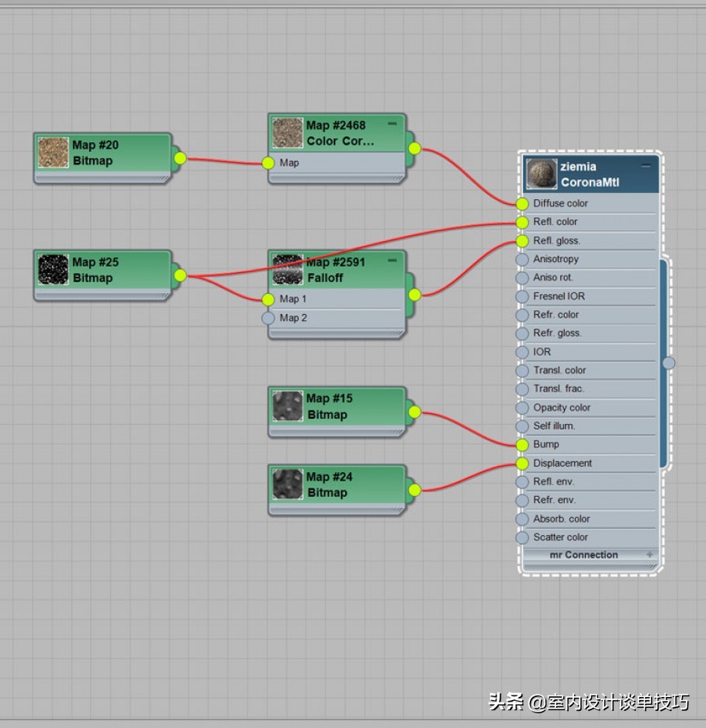Click the Refr. color input socket
This screenshot has height=728, width=706.
522,315
